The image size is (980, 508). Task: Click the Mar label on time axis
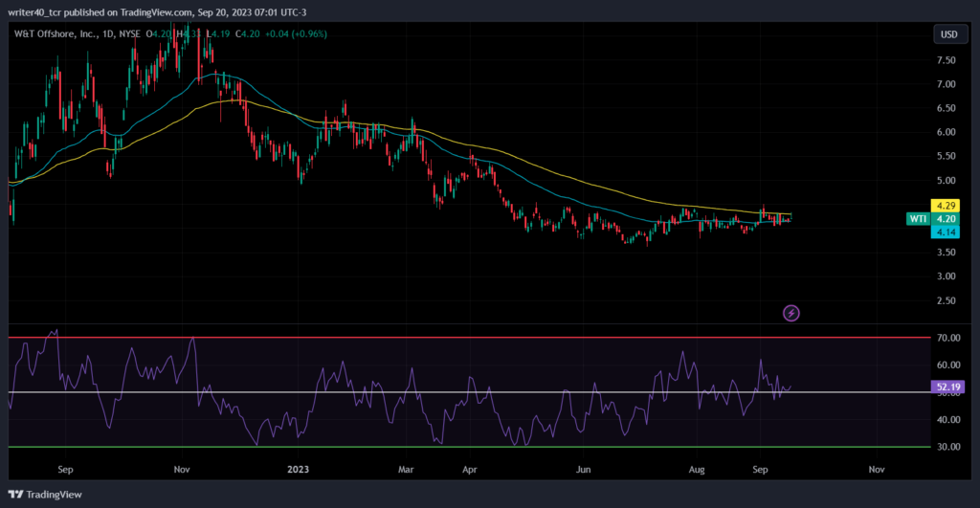point(406,470)
